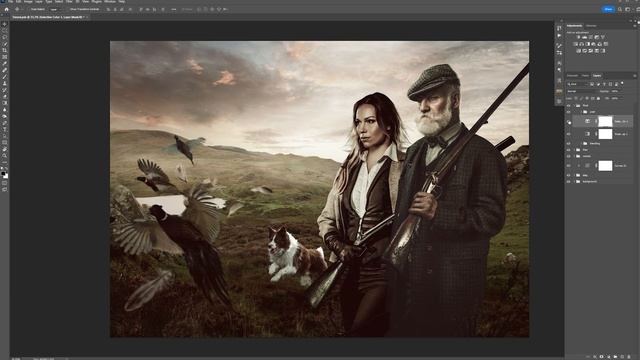640x360 pixels.
Task: Select the Lasso tool
Action: pyautogui.click(x=4, y=37)
